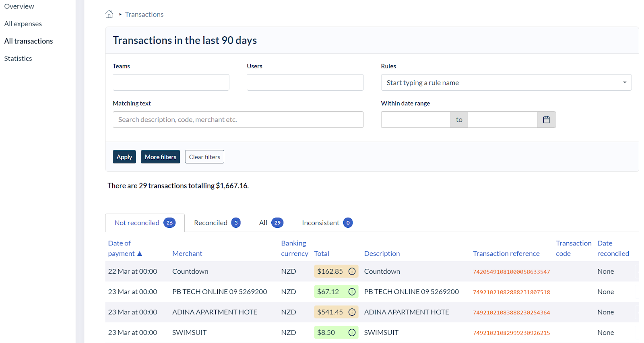644x343 pixels.
Task: Sort by Transaction code column
Action: [574, 248]
